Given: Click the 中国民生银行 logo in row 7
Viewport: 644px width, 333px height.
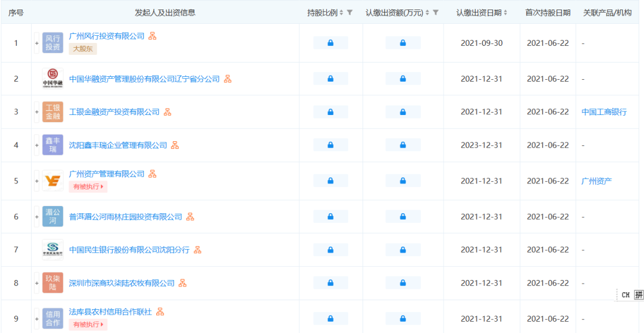Looking at the screenshot, I should (52, 250).
